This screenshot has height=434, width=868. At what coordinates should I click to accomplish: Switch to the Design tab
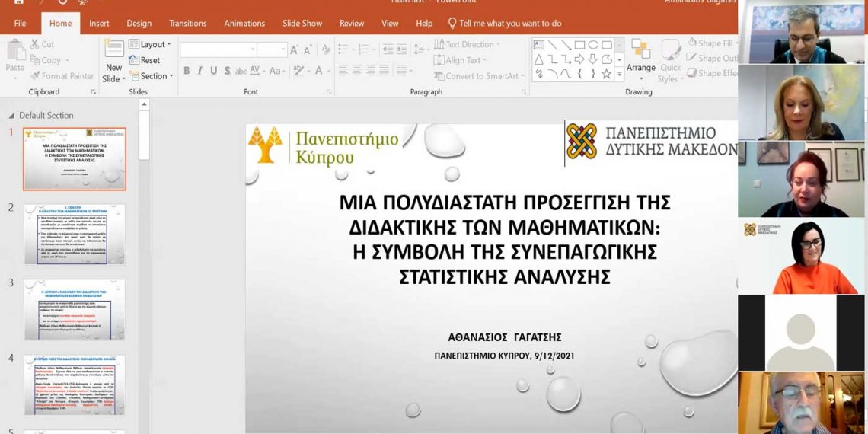click(139, 24)
